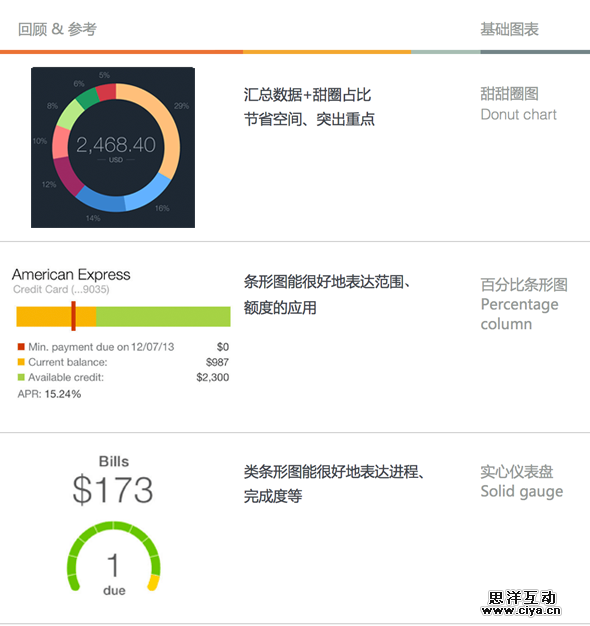Click the 29% percentage label
This screenshot has width=590, height=626.
click(x=181, y=106)
